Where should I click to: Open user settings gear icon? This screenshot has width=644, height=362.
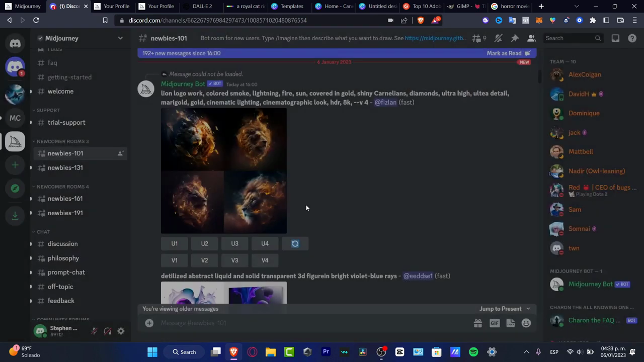(x=121, y=331)
